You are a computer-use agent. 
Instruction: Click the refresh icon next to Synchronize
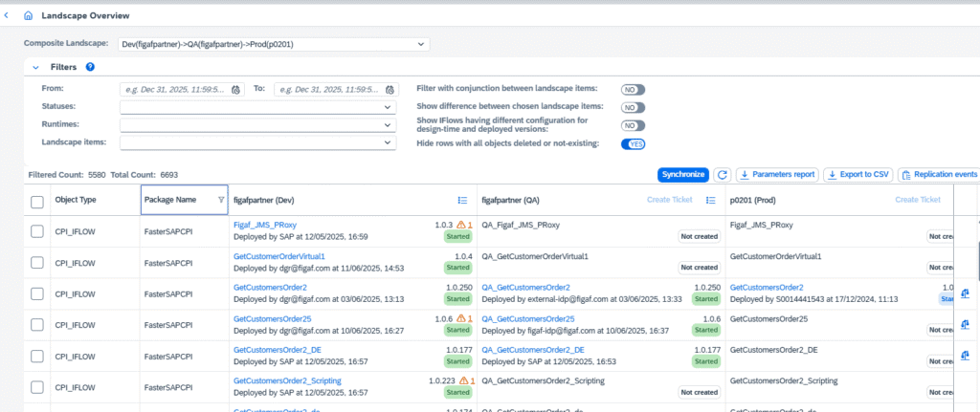[x=722, y=176]
